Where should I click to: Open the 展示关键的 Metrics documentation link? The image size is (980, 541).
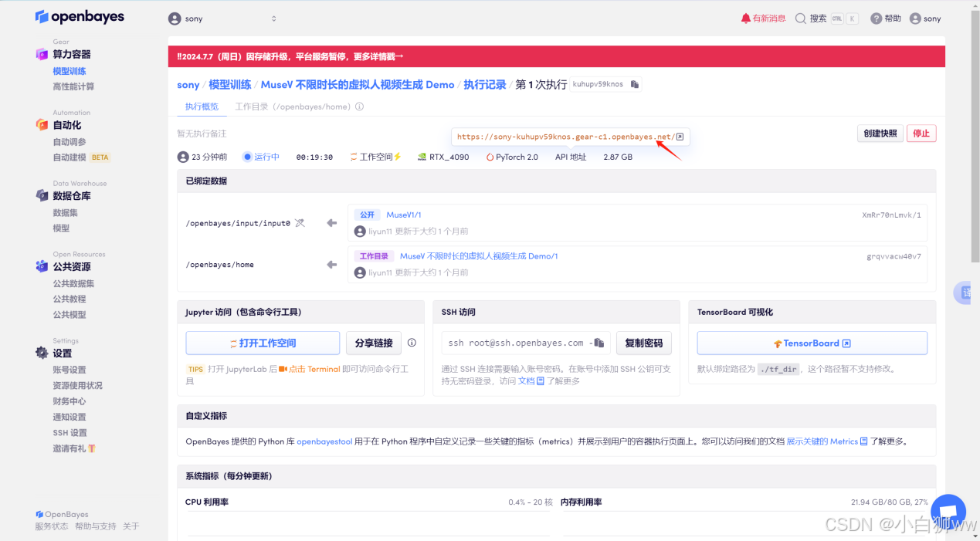pyautogui.click(x=827, y=441)
